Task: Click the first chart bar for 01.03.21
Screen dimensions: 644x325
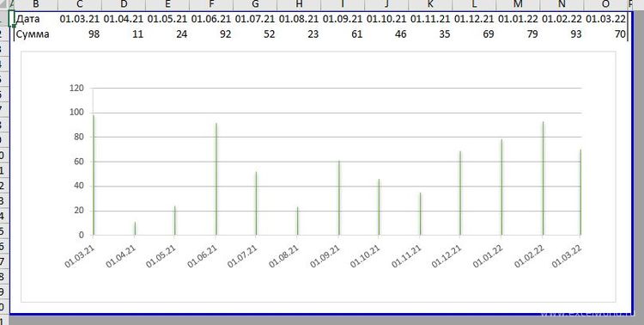Action: point(94,175)
